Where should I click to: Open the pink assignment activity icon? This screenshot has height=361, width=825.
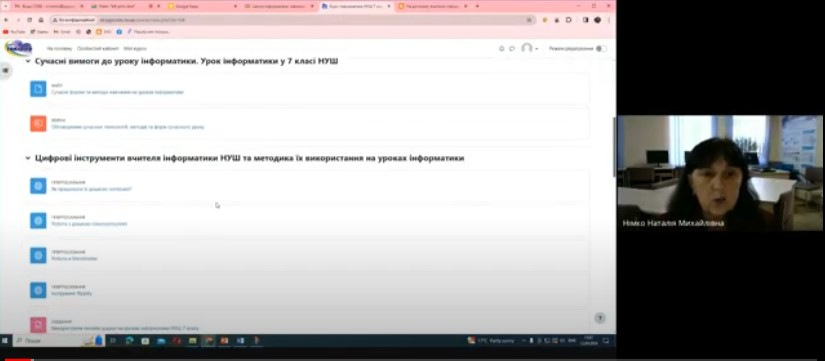[x=38, y=325]
